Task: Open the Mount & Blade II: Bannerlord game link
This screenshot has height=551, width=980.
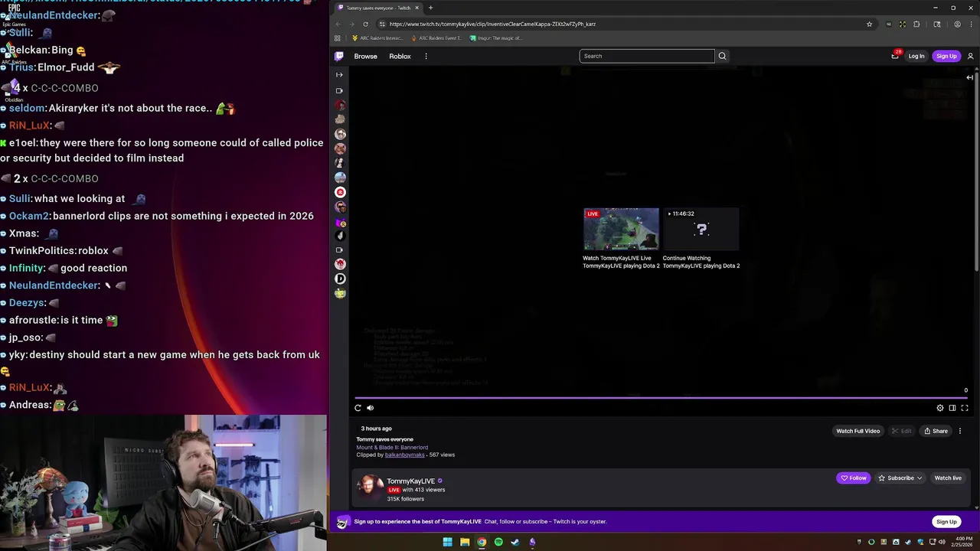Action: pos(392,447)
